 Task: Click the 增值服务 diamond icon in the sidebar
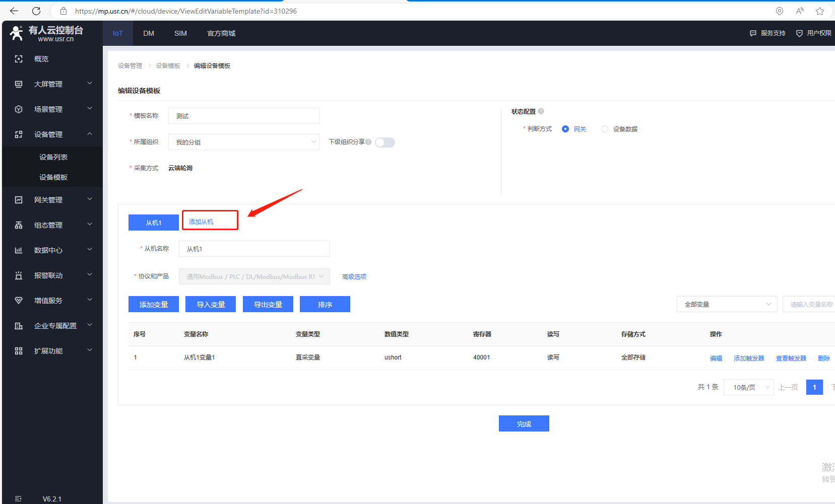point(19,301)
